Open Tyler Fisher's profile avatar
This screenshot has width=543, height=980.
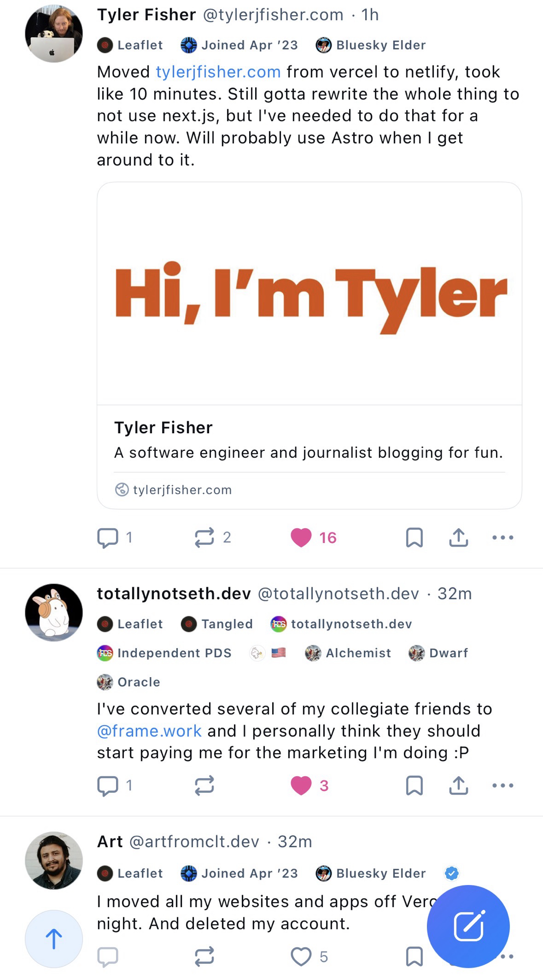point(54,34)
